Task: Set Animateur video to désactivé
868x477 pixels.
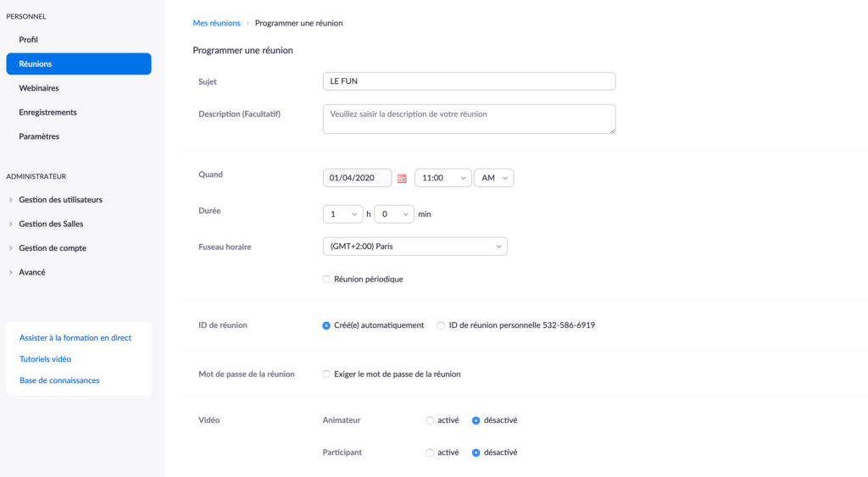Action: pos(476,421)
